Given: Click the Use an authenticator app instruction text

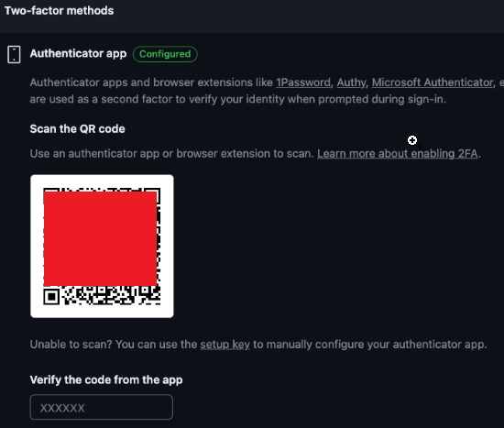Looking at the screenshot, I should coord(171,154).
